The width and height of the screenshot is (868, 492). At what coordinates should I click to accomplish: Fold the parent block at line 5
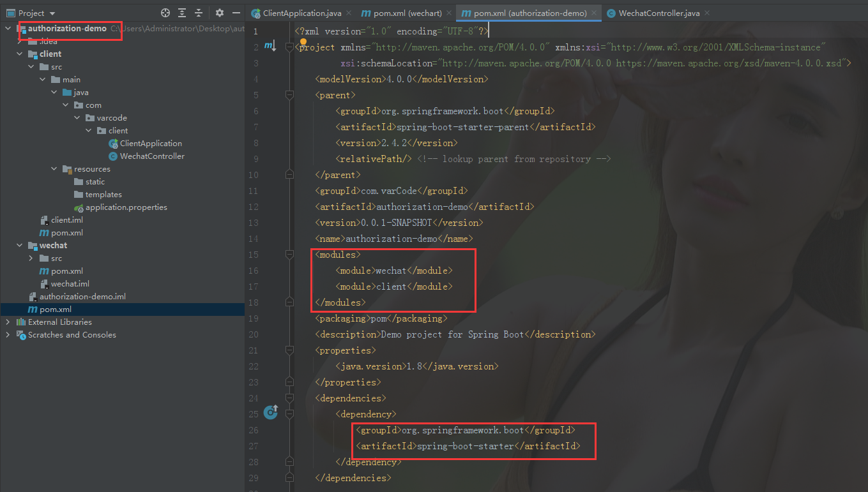point(289,94)
